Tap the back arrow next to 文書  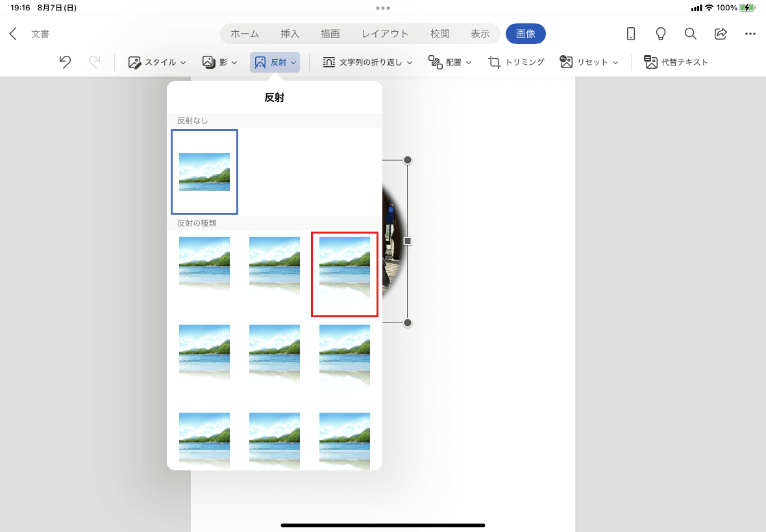13,34
